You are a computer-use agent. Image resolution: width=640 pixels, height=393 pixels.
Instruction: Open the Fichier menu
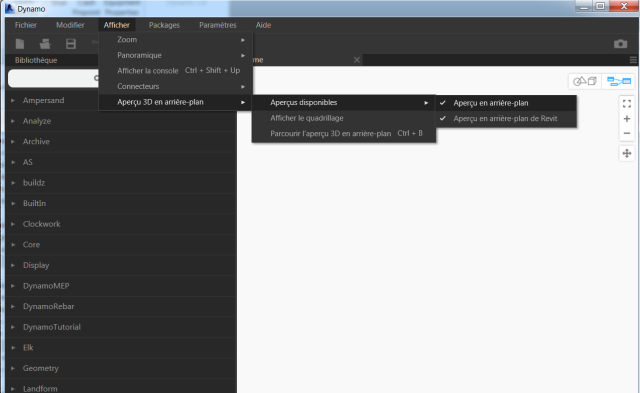[x=26, y=25]
